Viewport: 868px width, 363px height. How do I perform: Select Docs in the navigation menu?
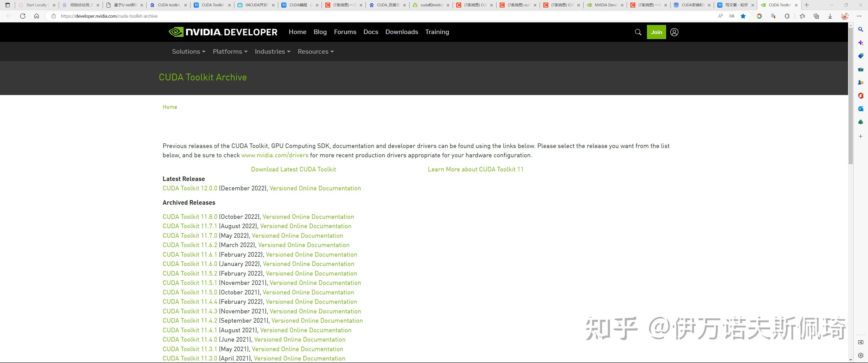pyautogui.click(x=371, y=32)
